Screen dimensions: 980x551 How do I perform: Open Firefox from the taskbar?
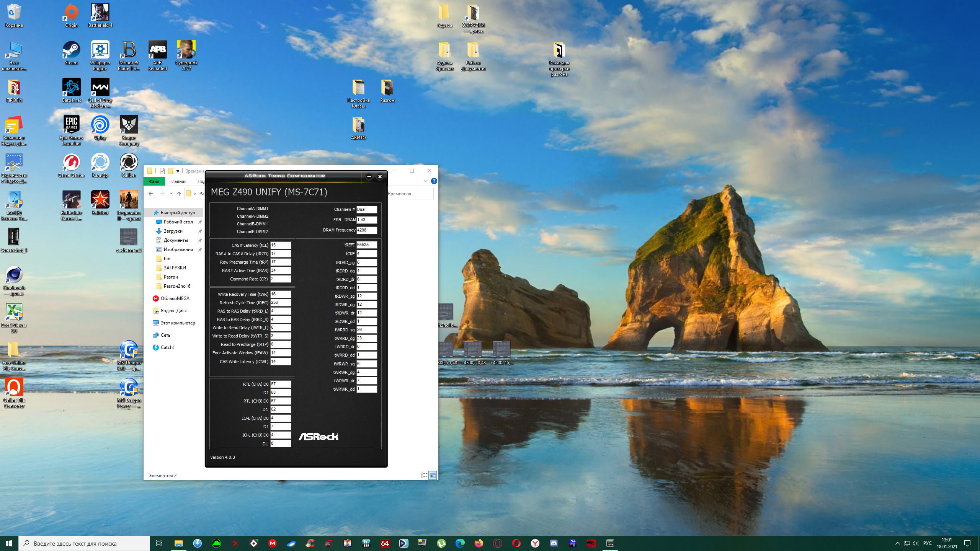click(479, 543)
